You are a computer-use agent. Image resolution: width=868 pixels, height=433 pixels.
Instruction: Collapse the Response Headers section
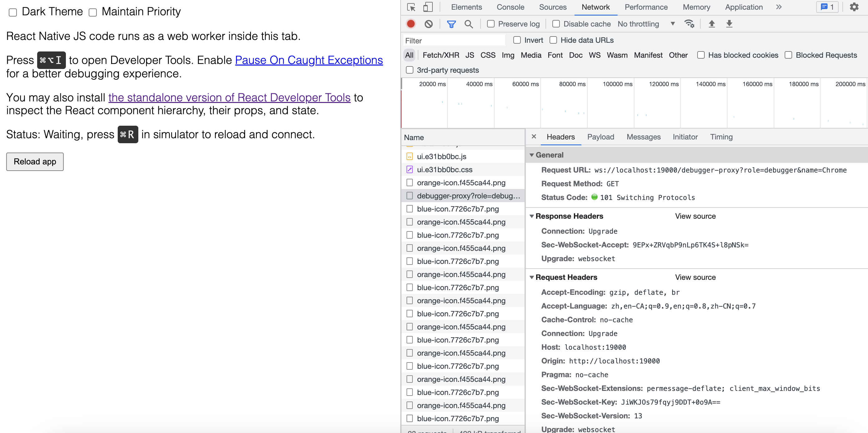point(532,216)
